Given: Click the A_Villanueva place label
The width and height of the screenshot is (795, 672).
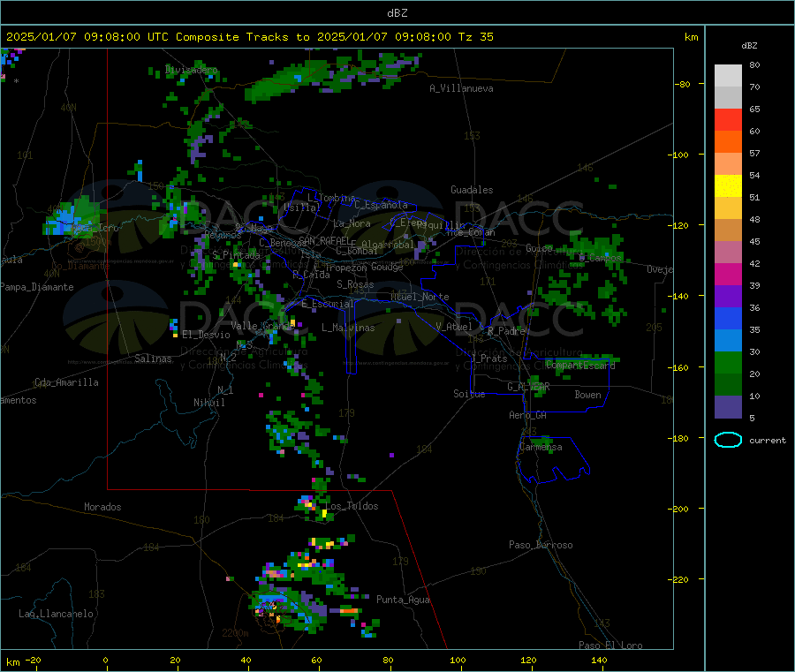Looking at the screenshot, I should click(x=461, y=88).
